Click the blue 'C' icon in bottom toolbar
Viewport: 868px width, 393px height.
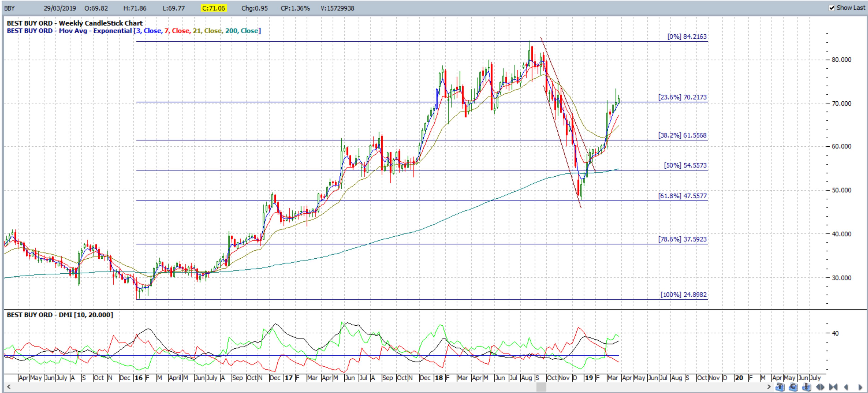[x=793, y=387]
